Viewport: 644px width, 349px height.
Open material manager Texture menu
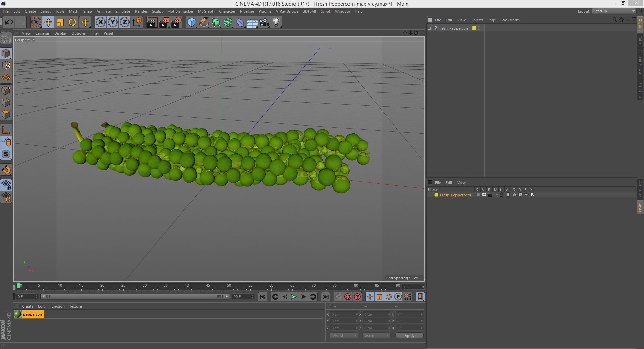75,306
